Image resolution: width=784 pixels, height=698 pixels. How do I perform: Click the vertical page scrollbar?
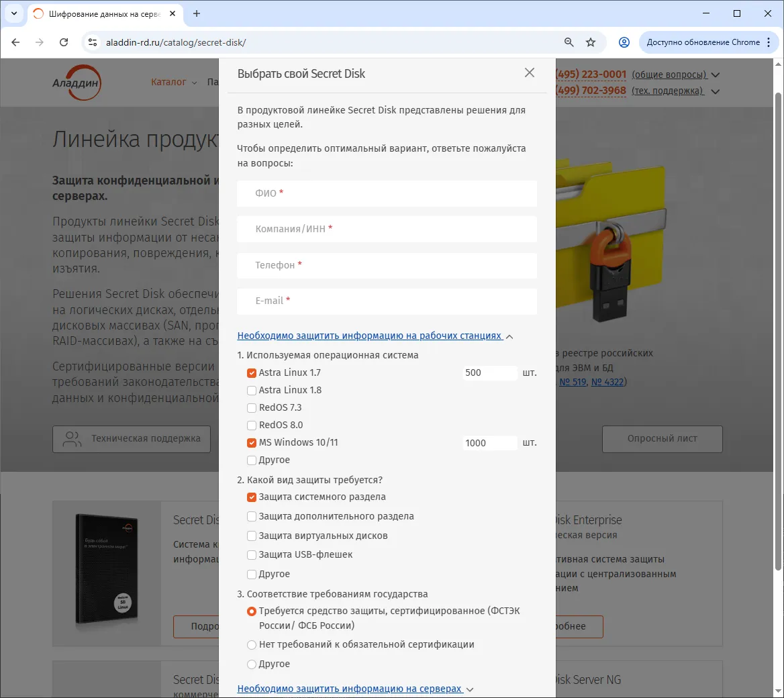click(778, 330)
